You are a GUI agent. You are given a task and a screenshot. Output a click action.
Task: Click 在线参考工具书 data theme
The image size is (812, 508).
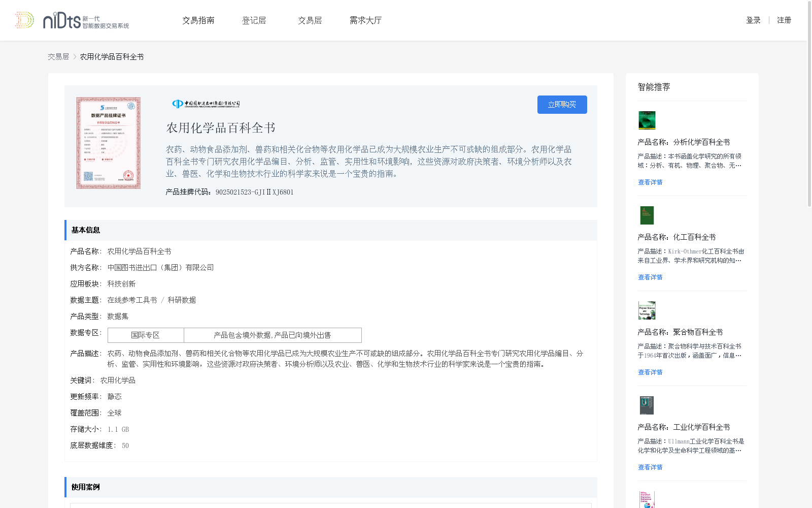point(132,300)
